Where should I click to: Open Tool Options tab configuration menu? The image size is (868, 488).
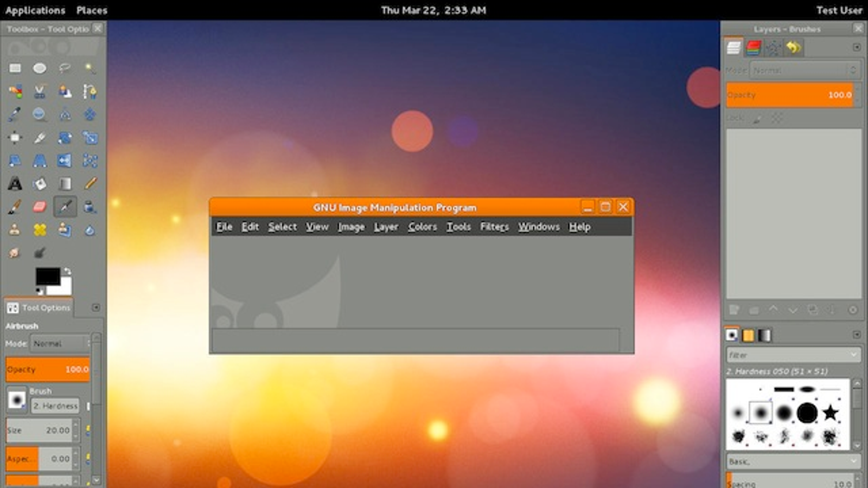[95, 307]
